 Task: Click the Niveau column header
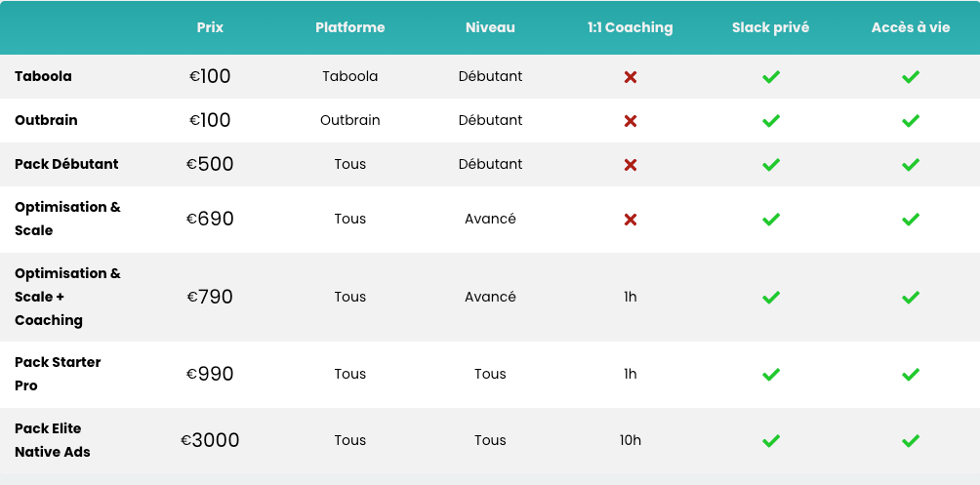[x=490, y=27]
